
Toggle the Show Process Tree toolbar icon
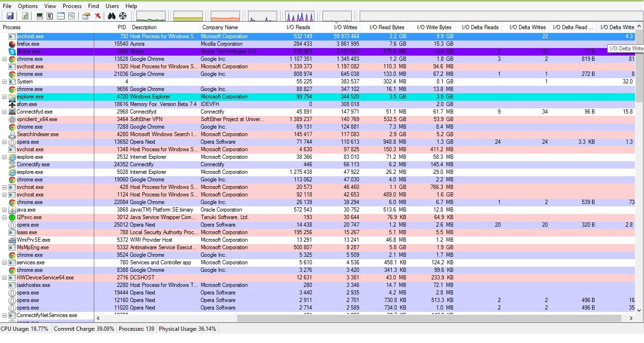[x=50, y=16]
